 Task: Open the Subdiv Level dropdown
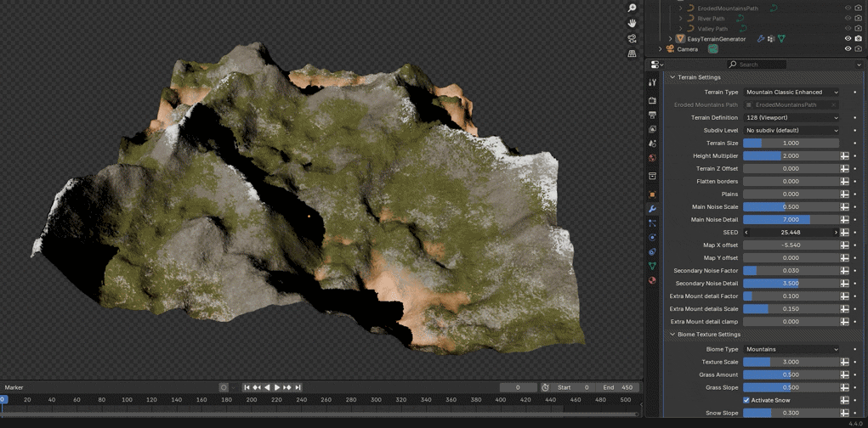coord(791,131)
